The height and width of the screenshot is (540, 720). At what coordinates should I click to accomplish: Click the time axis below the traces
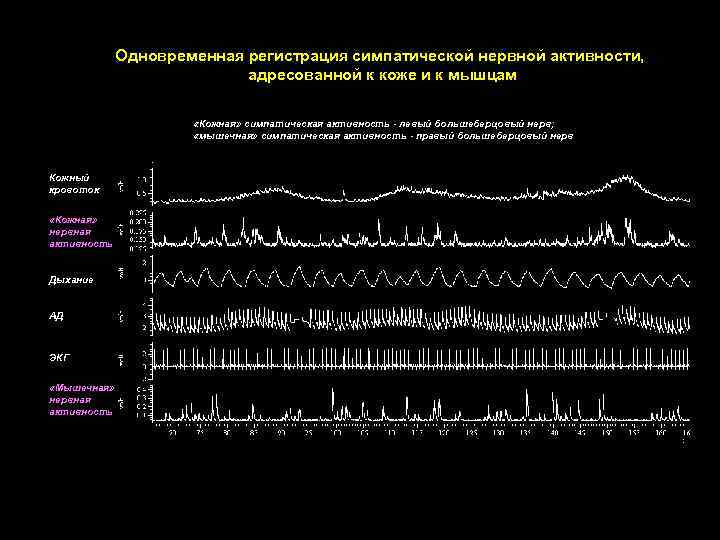(421, 431)
